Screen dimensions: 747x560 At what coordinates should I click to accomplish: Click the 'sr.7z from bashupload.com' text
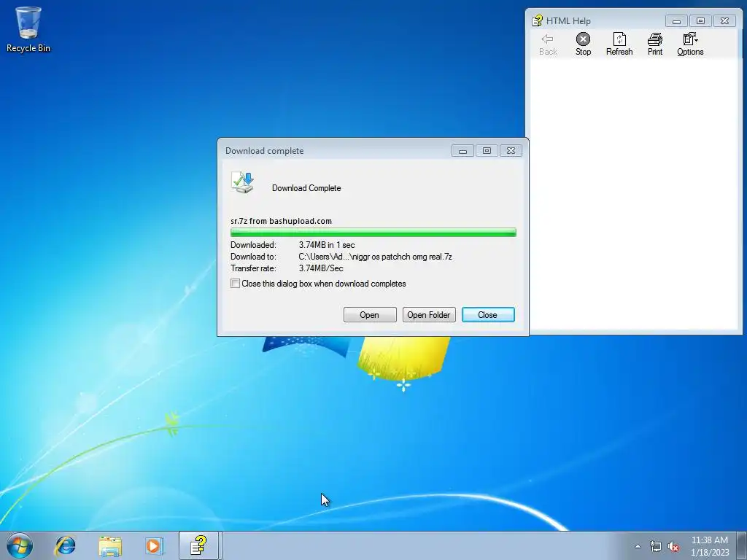(281, 221)
